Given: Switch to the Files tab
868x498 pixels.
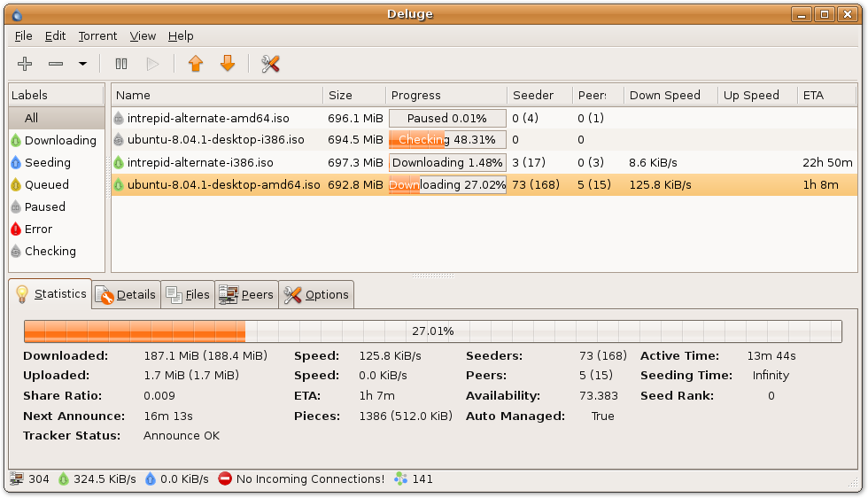Looking at the screenshot, I should (x=188, y=295).
